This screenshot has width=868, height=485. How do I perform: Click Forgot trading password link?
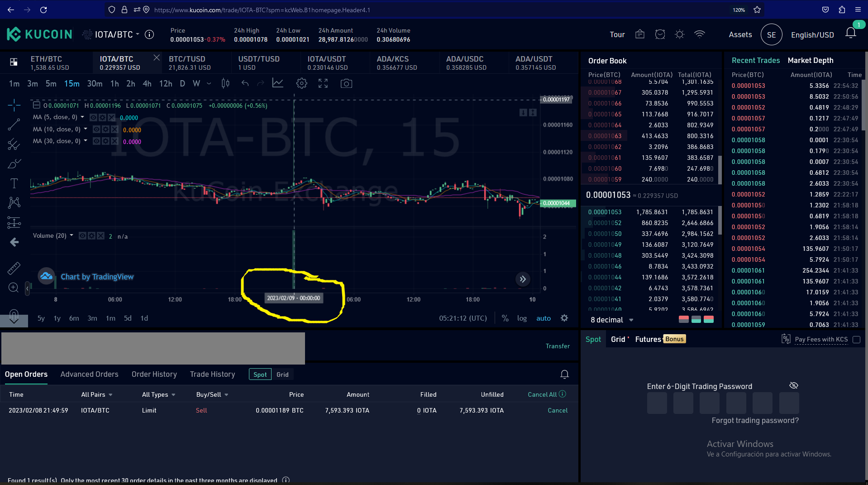coord(755,420)
